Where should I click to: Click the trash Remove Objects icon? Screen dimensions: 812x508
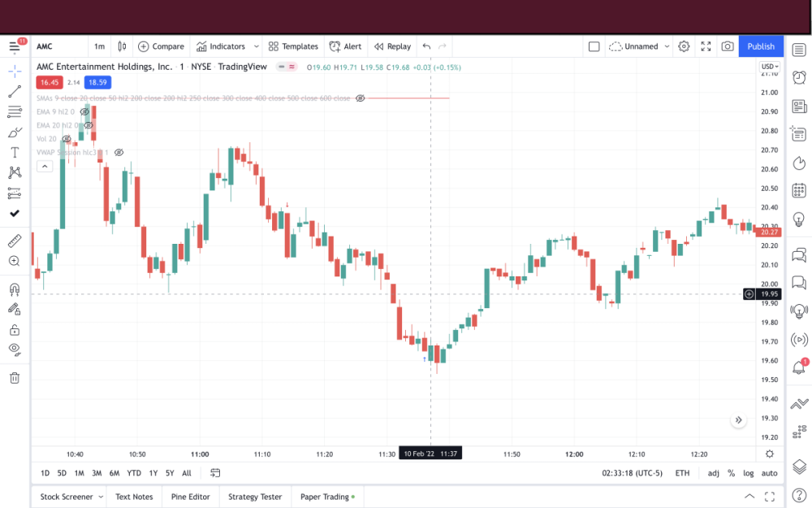(x=14, y=377)
